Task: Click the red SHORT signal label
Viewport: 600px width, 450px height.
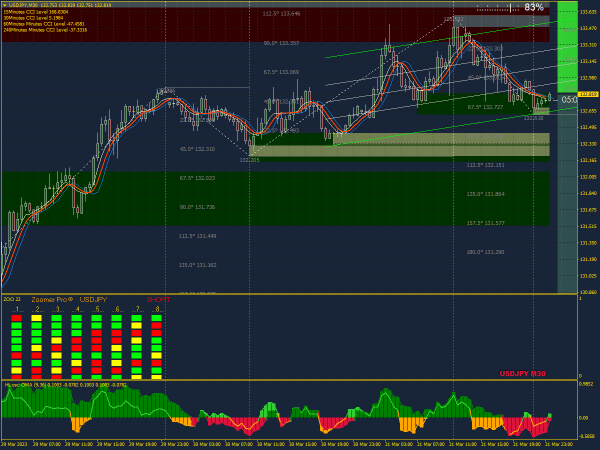Action: click(x=158, y=299)
